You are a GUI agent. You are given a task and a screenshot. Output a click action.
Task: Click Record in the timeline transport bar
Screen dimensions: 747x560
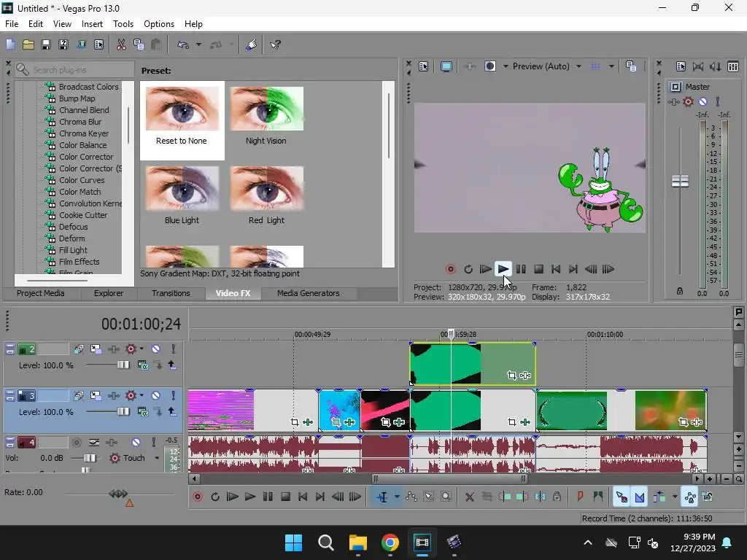(x=198, y=497)
